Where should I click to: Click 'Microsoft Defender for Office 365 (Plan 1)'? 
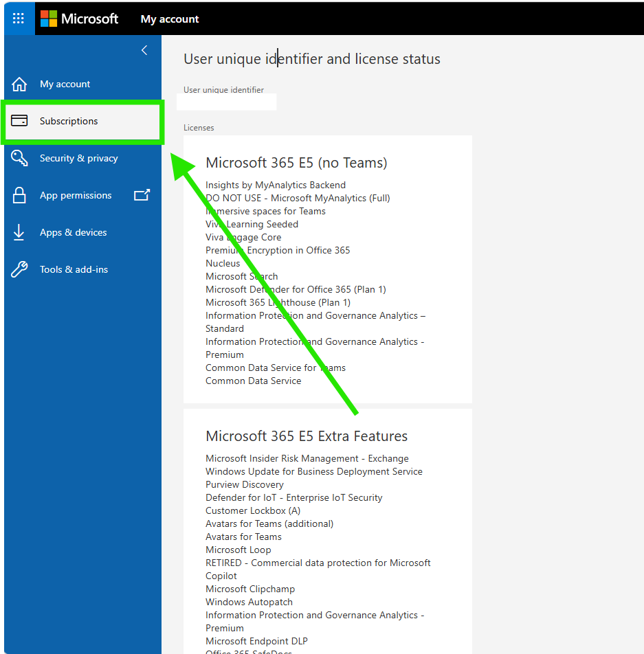tap(296, 289)
